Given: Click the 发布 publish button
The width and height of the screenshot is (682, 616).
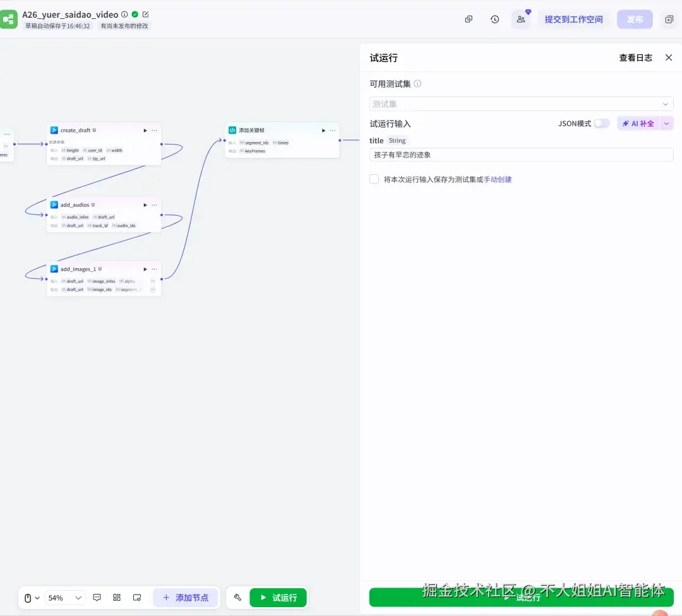Looking at the screenshot, I should (635, 19).
